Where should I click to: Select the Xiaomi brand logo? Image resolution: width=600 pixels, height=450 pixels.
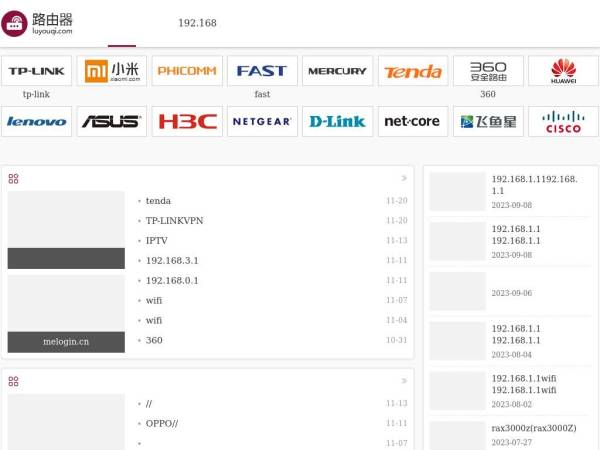point(112,71)
